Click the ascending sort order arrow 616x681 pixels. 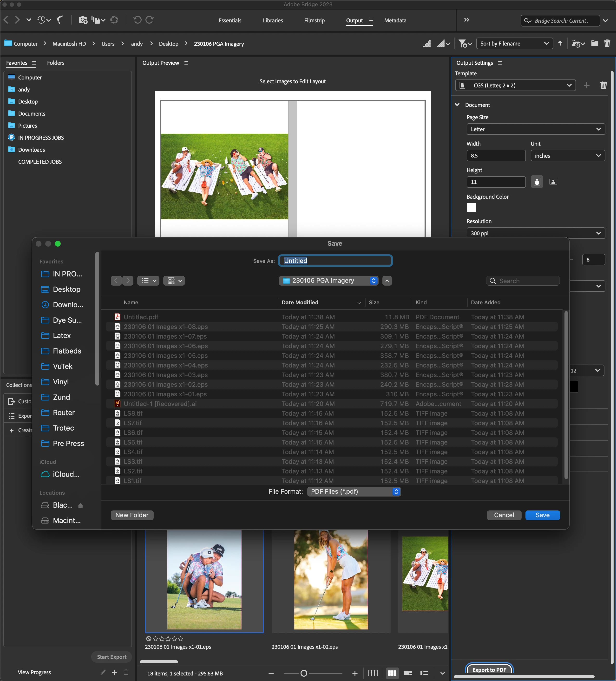560,44
